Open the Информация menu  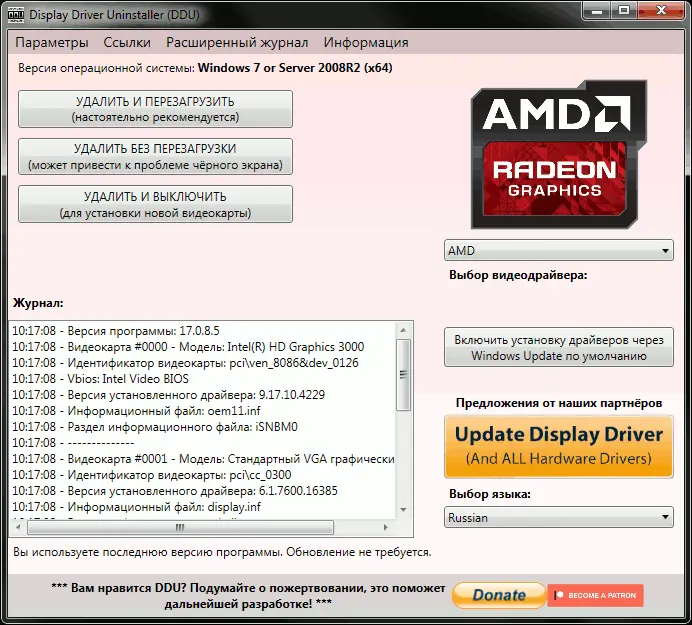click(366, 43)
